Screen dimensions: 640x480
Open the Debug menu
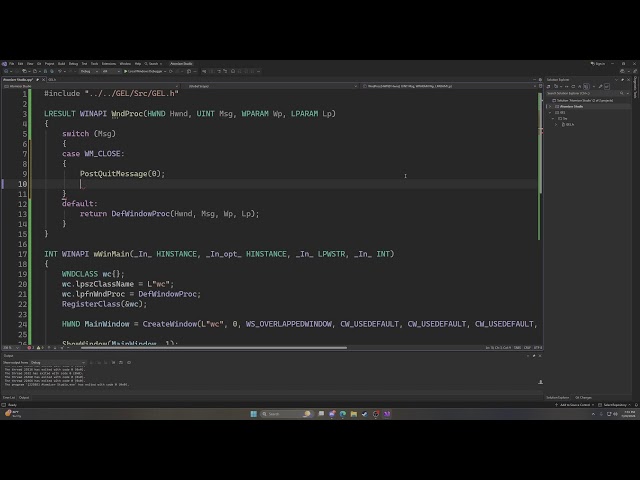[x=73, y=64]
